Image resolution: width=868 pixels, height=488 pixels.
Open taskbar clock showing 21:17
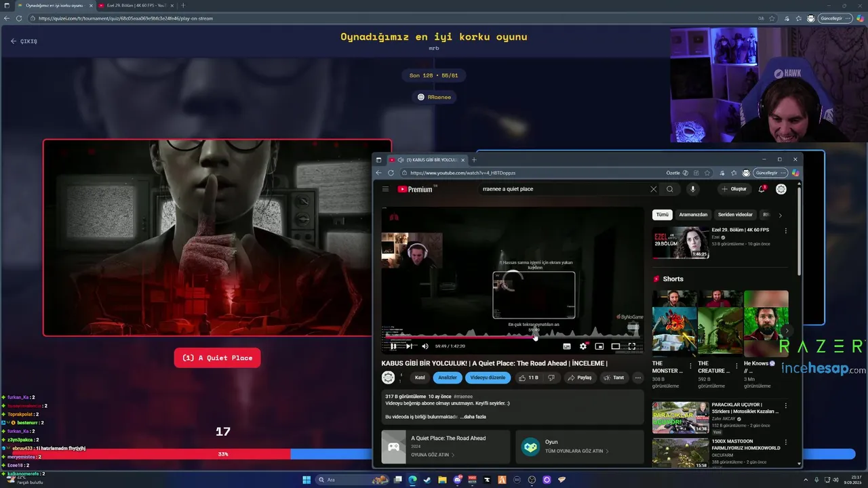click(852, 480)
